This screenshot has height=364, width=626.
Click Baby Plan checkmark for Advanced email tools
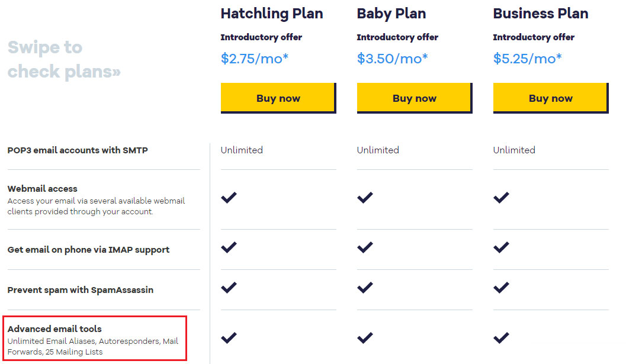tap(365, 337)
